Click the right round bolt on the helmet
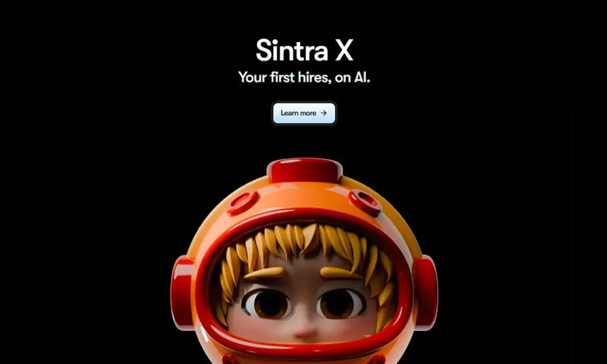This screenshot has height=364, width=607. coord(366,202)
